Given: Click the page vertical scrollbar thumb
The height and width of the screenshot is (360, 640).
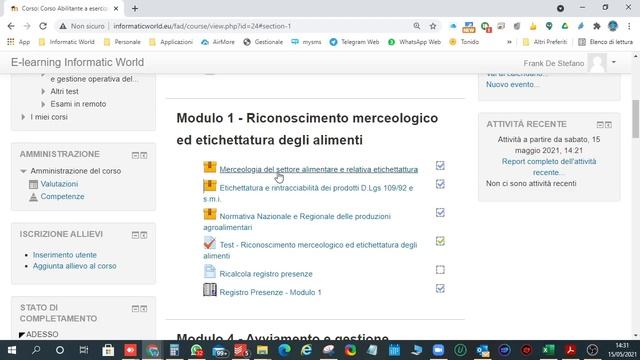Looking at the screenshot, I should (x=636, y=119).
